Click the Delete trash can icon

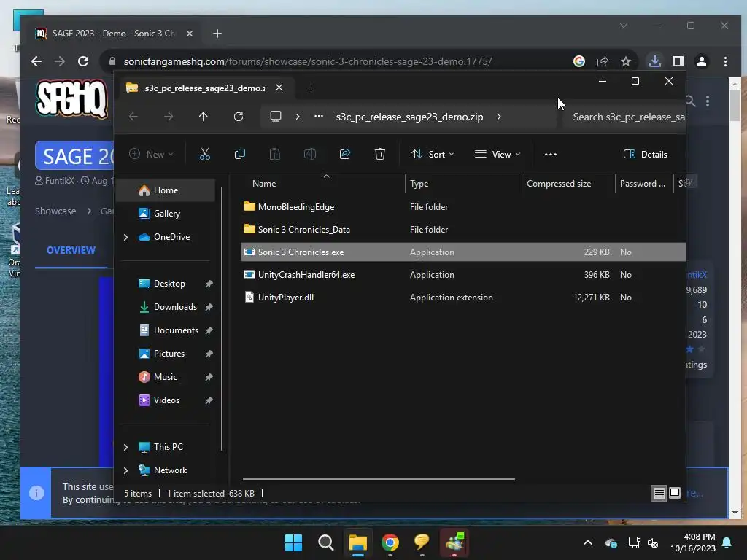pos(379,154)
